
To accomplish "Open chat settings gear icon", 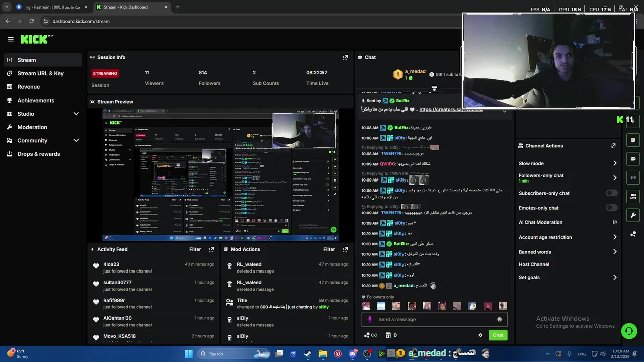I will (x=480, y=335).
